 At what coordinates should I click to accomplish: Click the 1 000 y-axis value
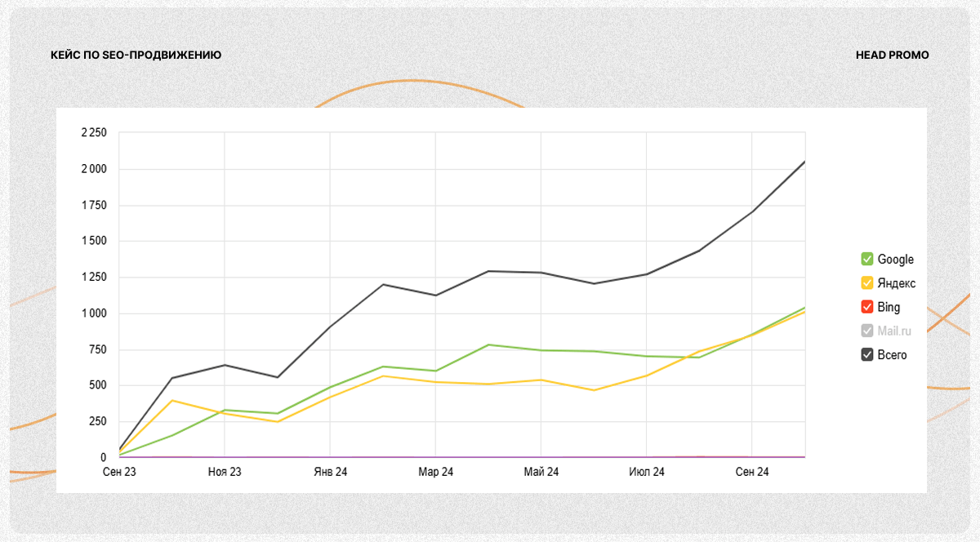(94, 313)
